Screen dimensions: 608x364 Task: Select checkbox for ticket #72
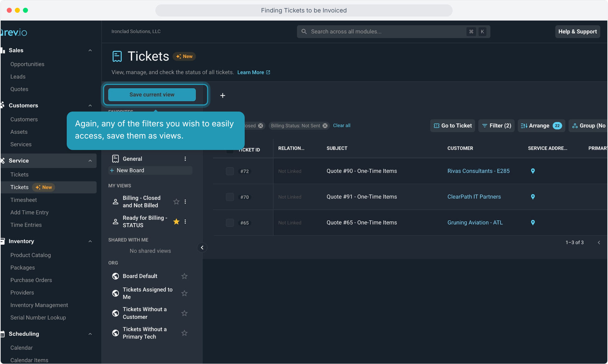tap(230, 171)
